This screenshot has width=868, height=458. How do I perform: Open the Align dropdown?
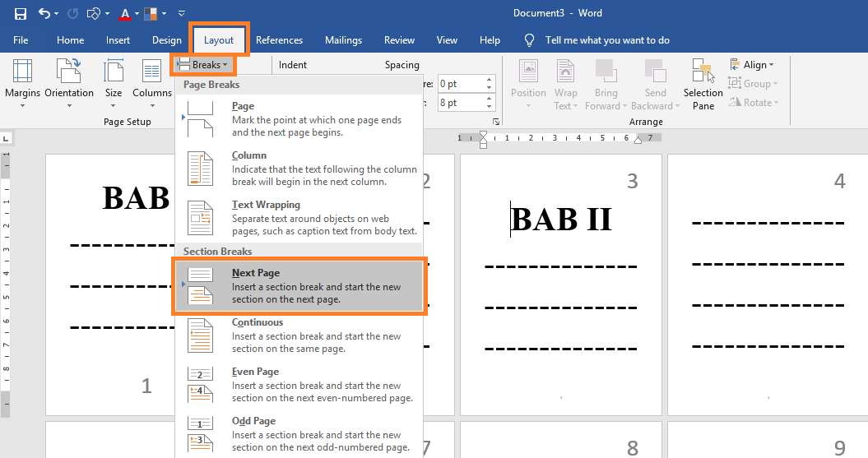pos(752,65)
